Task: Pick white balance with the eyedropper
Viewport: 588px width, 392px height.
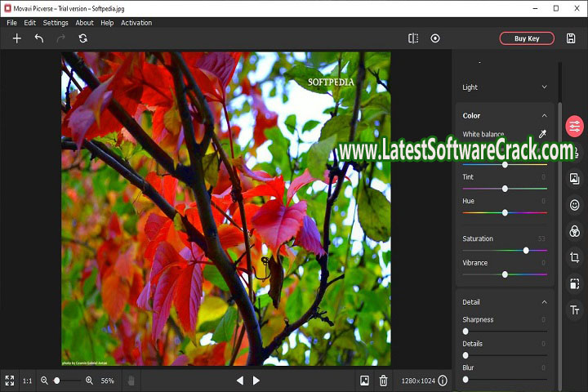Action: 541,134
